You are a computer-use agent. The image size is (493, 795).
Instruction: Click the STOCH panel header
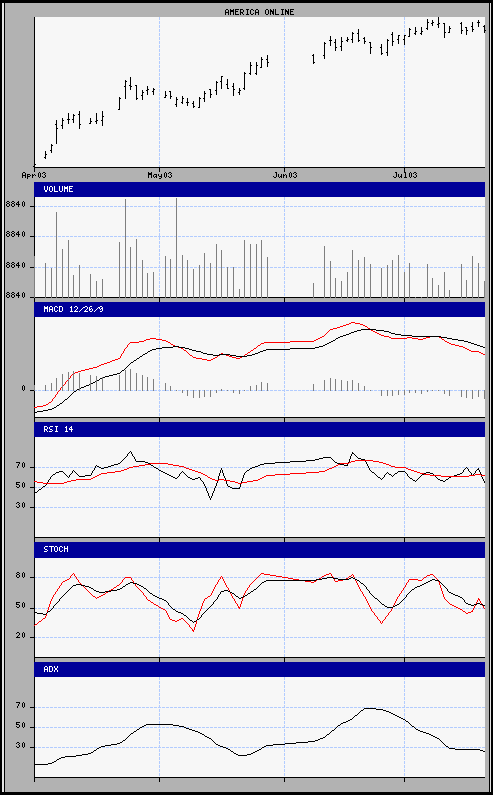click(x=260, y=549)
